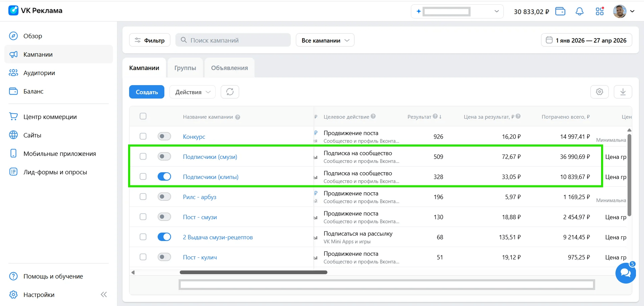Screen dimensions: 644x306
Task: Open the Подписчики (смузи) campaign link
Action: 210,157
